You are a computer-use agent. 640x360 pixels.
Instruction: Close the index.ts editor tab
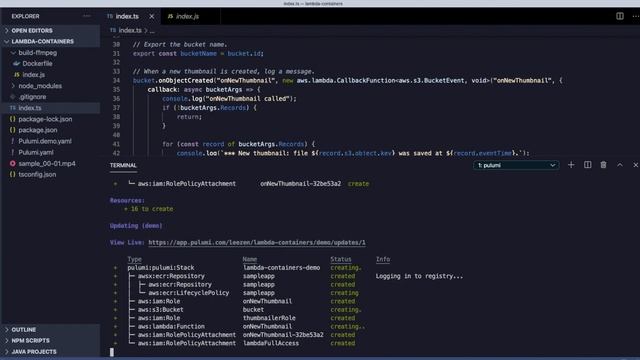(152, 16)
